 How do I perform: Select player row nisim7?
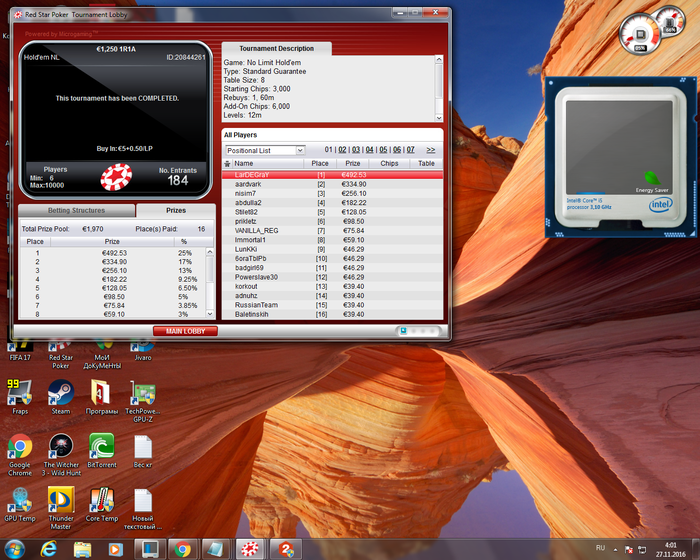pos(332,193)
